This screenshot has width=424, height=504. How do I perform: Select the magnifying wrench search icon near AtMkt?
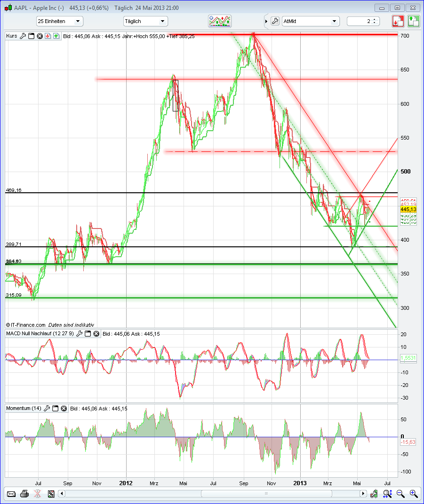[274, 21]
